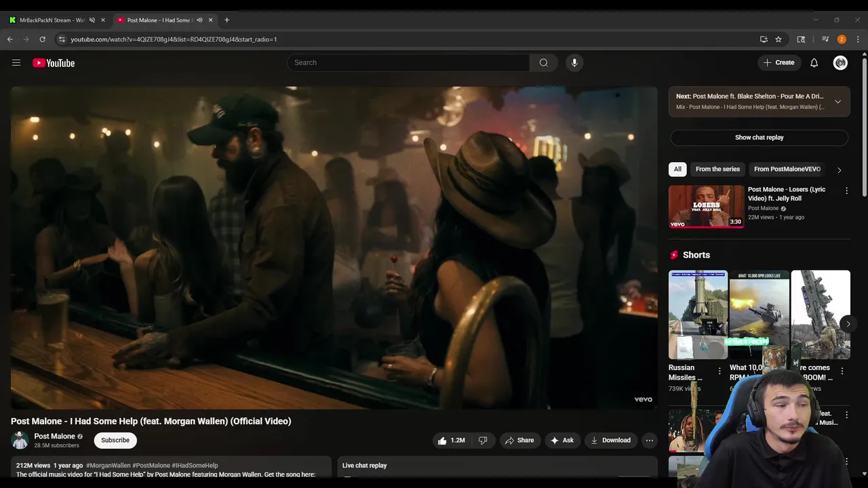Open the Ask AI button

point(562,441)
